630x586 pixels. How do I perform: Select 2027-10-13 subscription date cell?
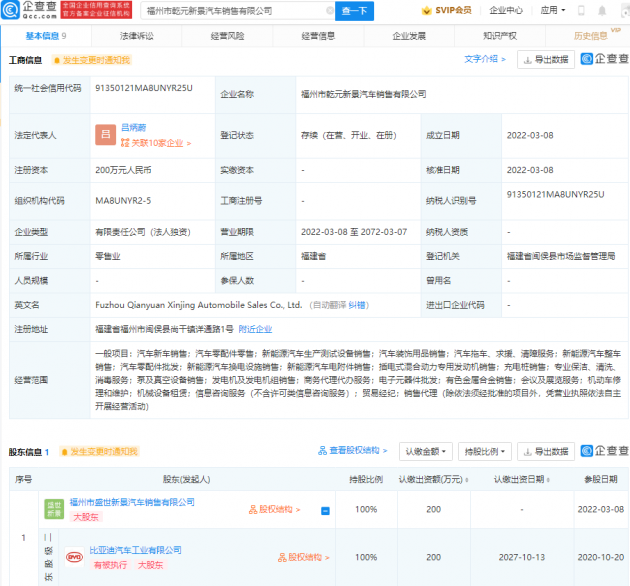[x=522, y=557]
